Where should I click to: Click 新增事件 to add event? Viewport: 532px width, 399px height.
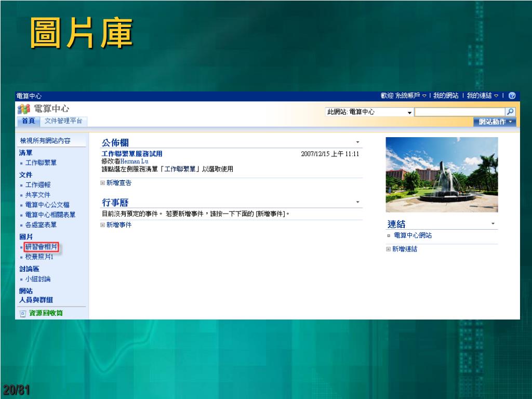click(119, 224)
